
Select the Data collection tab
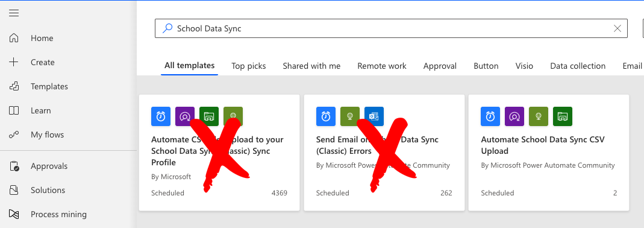pyautogui.click(x=578, y=66)
